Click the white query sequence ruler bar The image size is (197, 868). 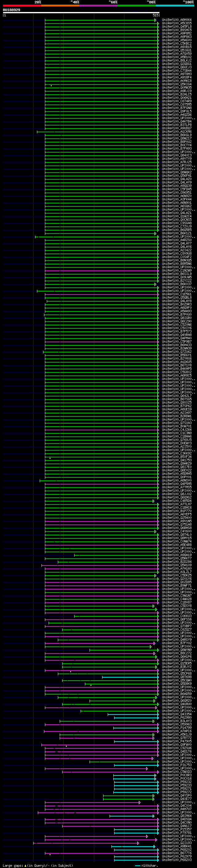[x=81, y=13]
